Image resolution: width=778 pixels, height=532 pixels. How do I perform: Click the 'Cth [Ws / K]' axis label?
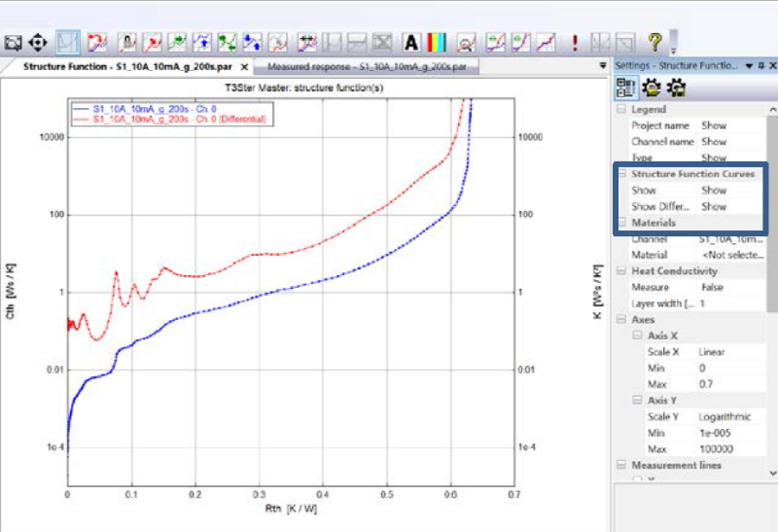[x=11, y=292]
